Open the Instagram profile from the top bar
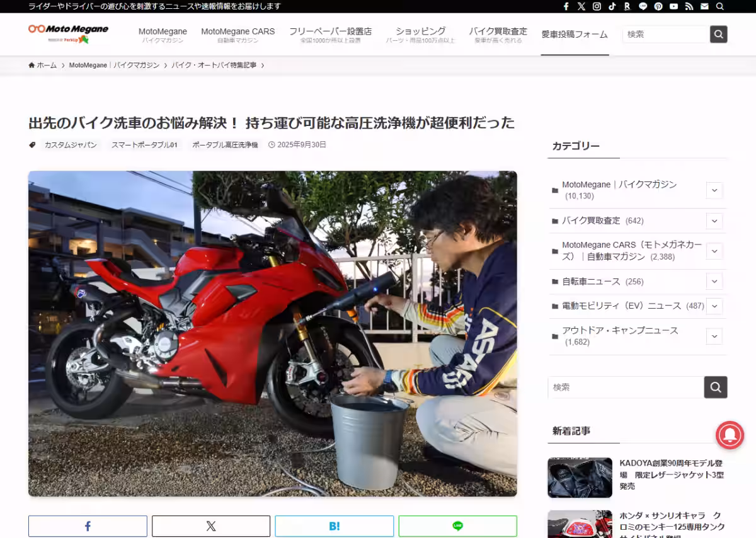 coord(597,6)
